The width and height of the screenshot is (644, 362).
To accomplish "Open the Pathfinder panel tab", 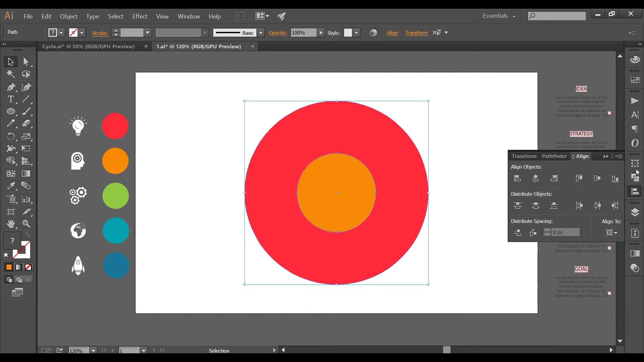I will point(554,156).
